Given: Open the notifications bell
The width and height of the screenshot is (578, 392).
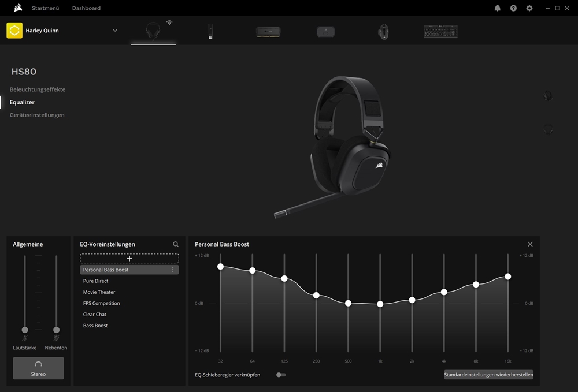Looking at the screenshot, I should (497, 8).
